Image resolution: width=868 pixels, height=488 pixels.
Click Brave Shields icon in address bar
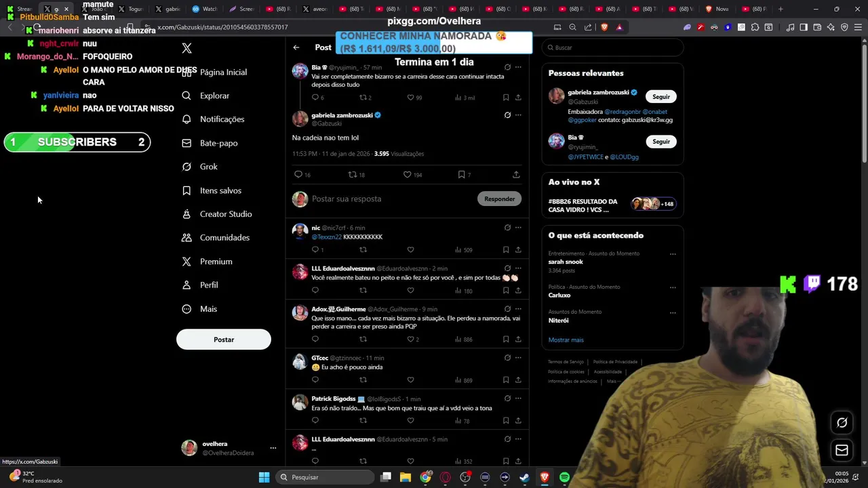click(x=604, y=27)
